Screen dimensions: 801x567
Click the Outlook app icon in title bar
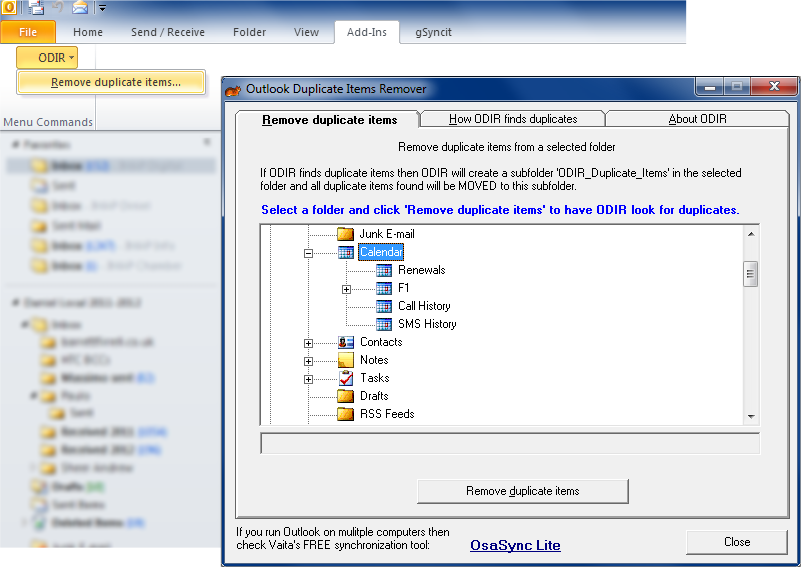[x=9, y=7]
